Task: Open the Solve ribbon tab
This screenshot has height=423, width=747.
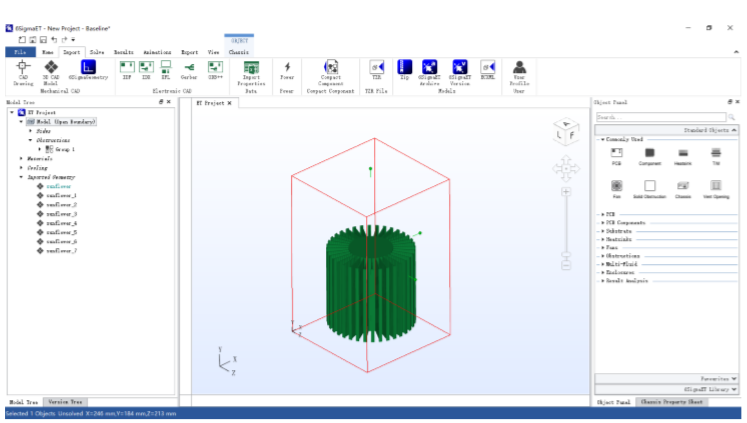Action: pos(97,51)
